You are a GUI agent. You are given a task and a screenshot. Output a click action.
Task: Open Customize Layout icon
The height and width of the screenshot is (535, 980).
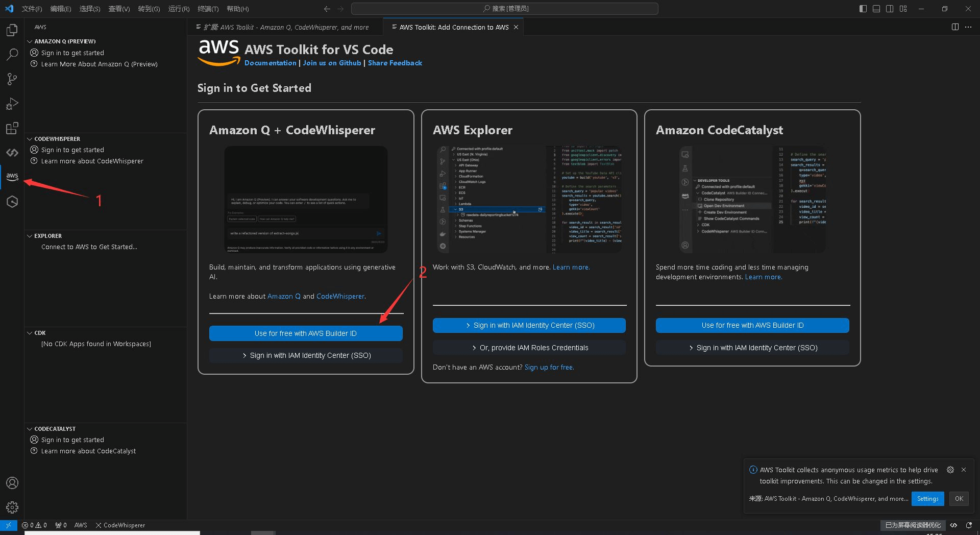pyautogui.click(x=903, y=9)
